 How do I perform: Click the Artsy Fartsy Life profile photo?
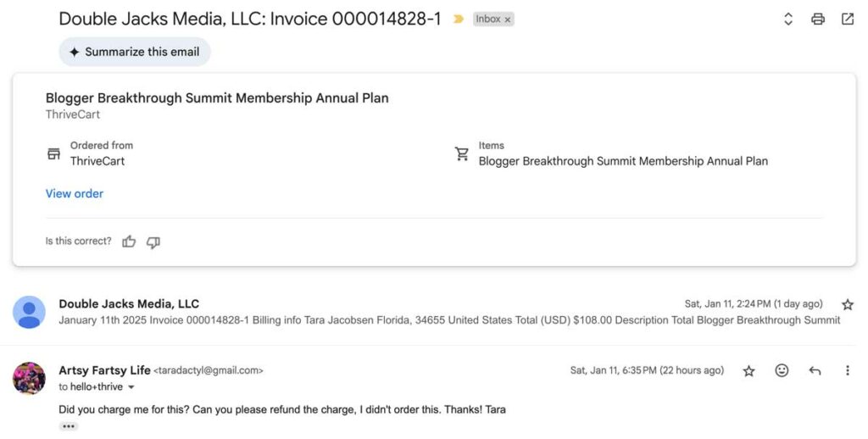pos(29,378)
